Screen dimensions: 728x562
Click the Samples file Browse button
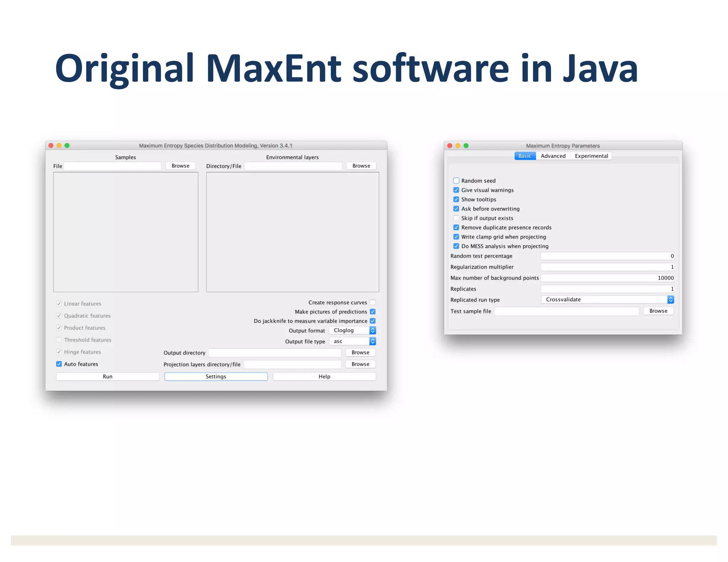click(180, 166)
